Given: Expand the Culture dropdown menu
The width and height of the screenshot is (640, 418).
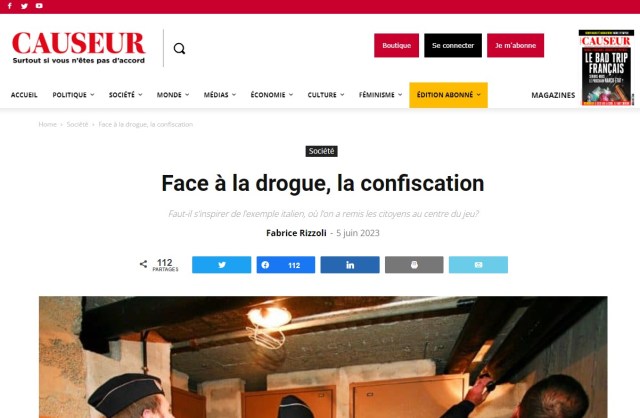Looking at the screenshot, I should (326, 95).
